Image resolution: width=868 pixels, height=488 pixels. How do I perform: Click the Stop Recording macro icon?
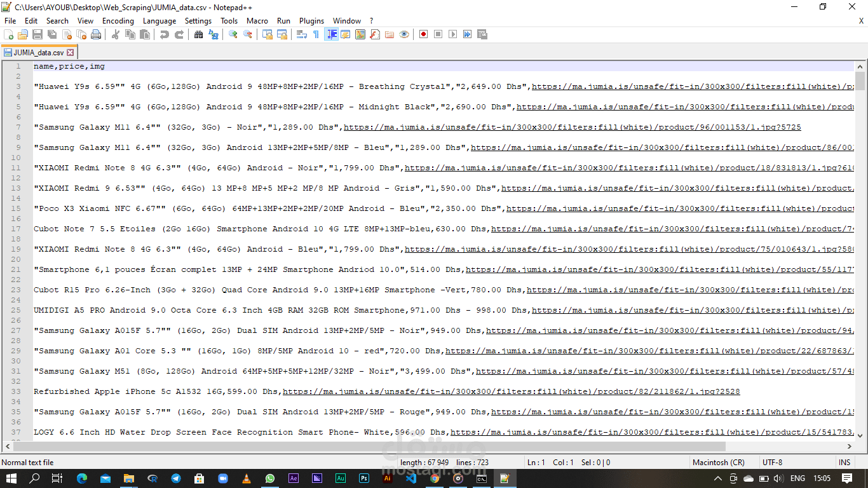438,34
